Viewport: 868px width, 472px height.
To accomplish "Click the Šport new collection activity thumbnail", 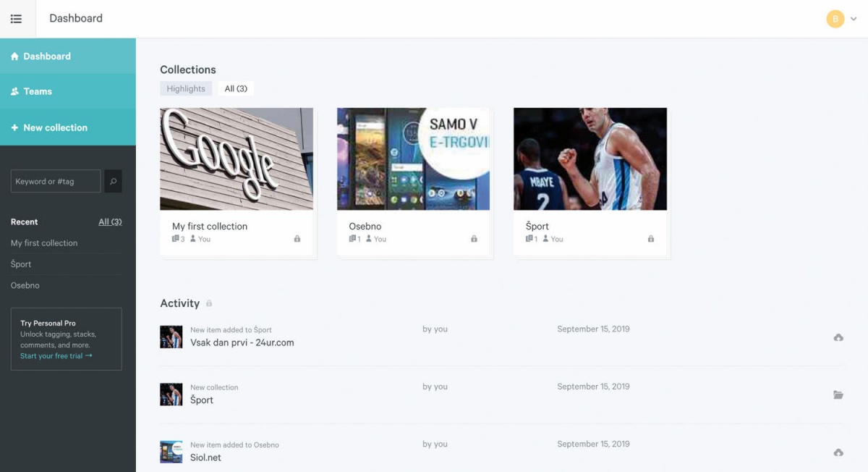I will (171, 395).
